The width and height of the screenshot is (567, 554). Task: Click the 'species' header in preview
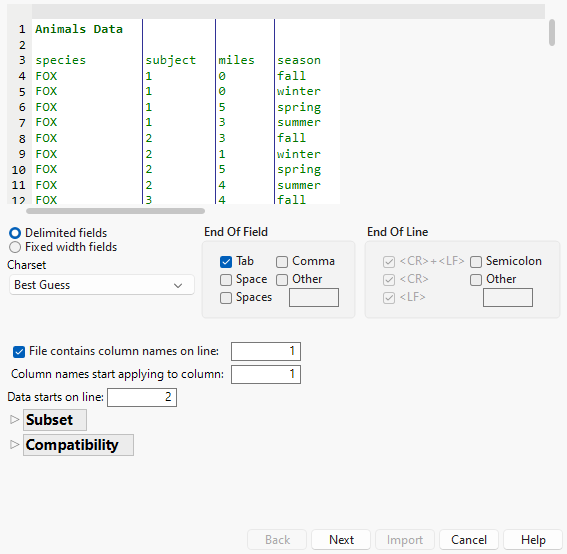60,60
